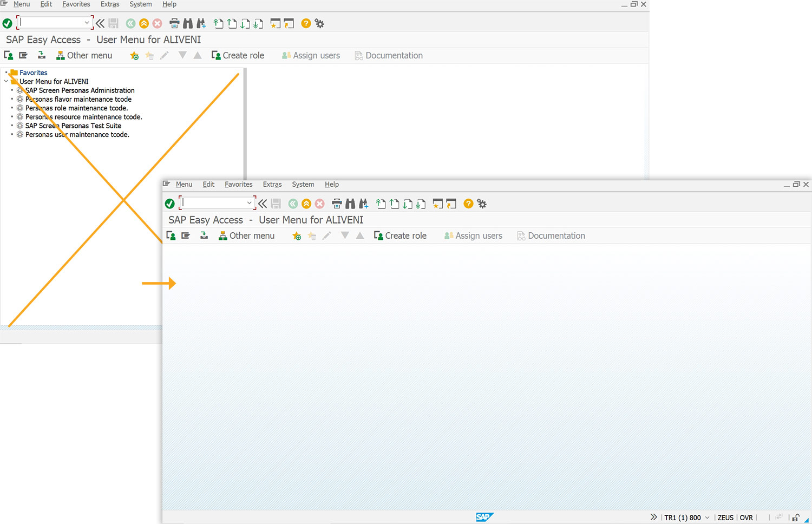This screenshot has width=812, height=524.
Task: Click Find binoculars icon in back window
Action: 188,23
